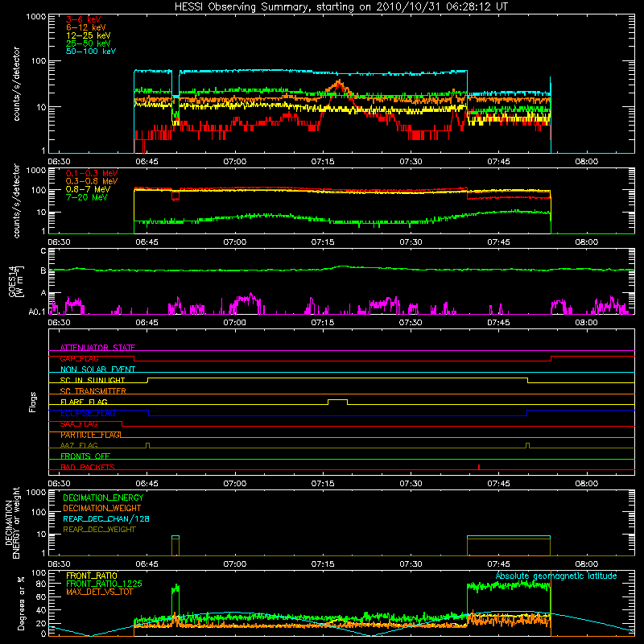Image resolution: width=644 pixels, height=644 pixels.
Task: Click the 07:15 tick label under top plot
Action: tap(323, 162)
